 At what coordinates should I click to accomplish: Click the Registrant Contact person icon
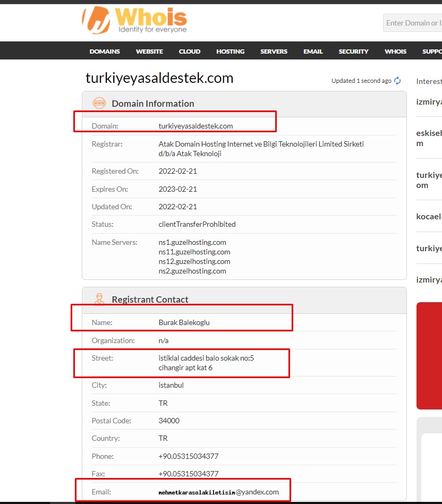click(99, 299)
